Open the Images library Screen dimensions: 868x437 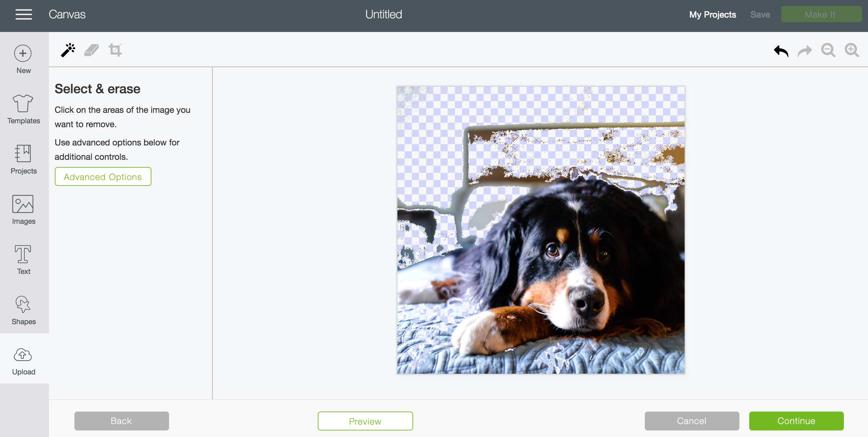click(x=23, y=209)
